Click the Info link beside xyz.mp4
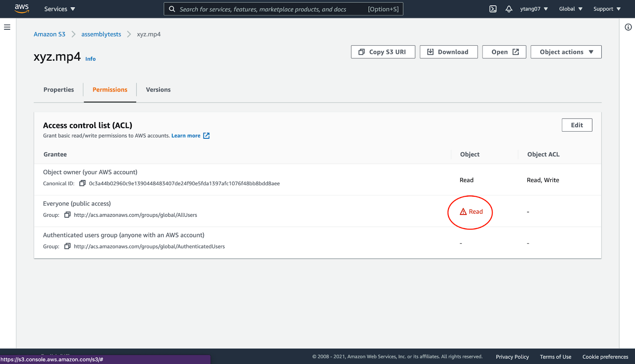The height and width of the screenshot is (364, 635). click(x=90, y=59)
